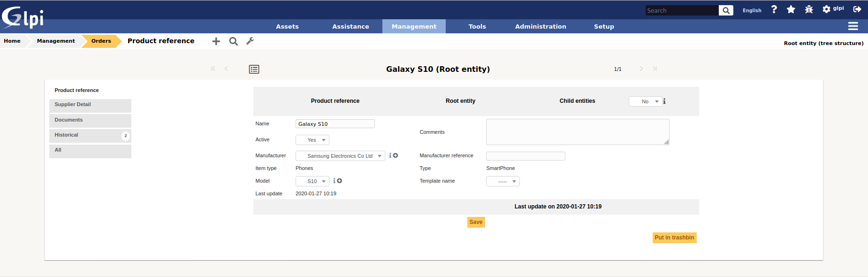Viewport: 868px width, 277px height.
Task: Click the magnifier icon in the breadcrumb bar
Action: (x=233, y=41)
